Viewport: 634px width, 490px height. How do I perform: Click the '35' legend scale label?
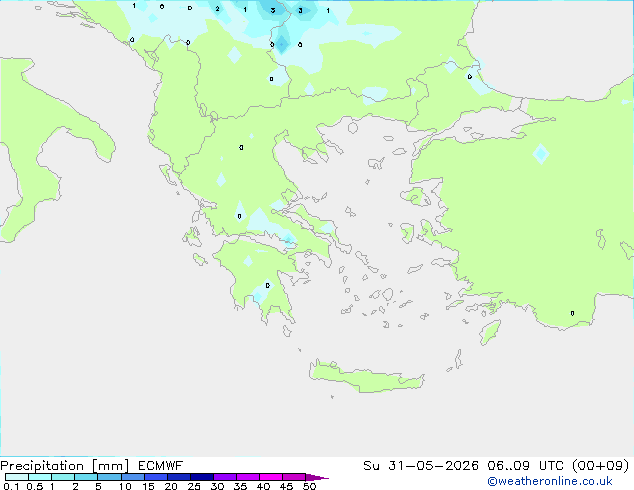point(240,486)
